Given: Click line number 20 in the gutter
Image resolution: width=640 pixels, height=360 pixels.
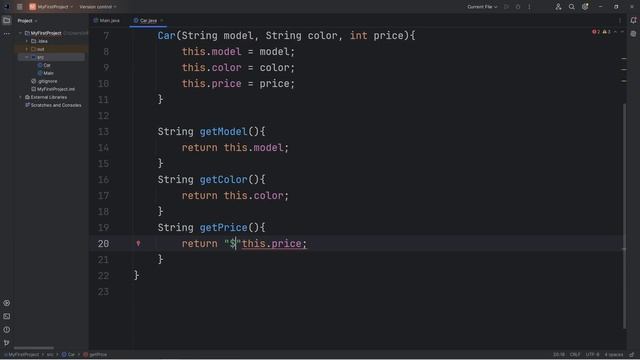Looking at the screenshot, I should (104, 244).
